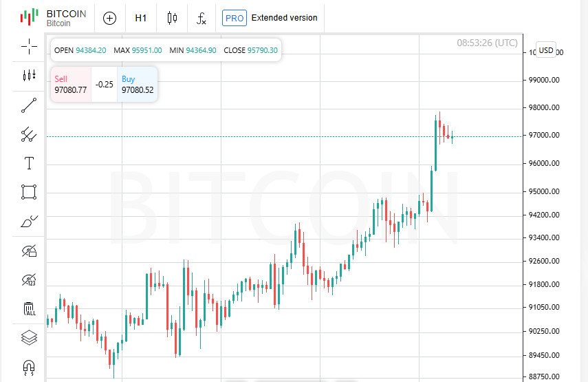
Task: Click the Buy button at 97080.52
Action: [x=137, y=85]
